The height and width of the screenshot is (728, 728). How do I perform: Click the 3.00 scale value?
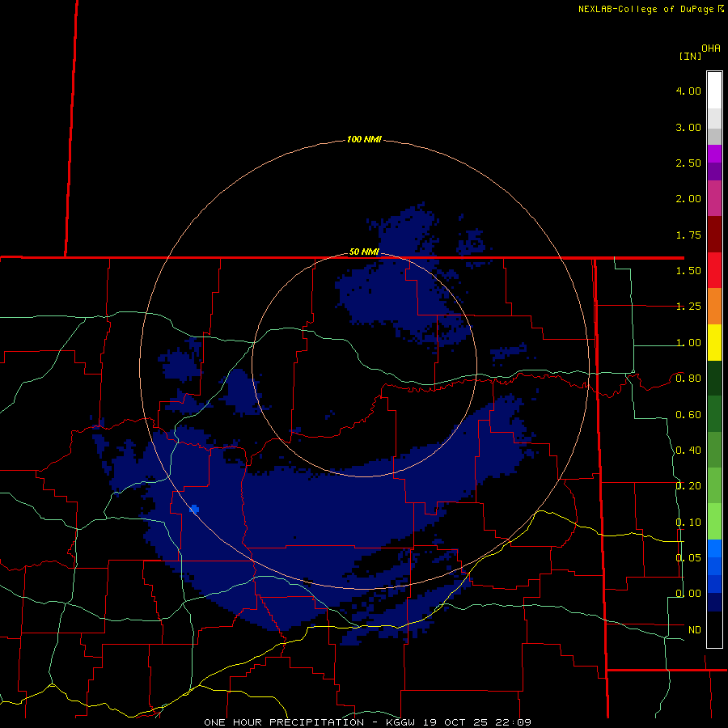(x=688, y=127)
